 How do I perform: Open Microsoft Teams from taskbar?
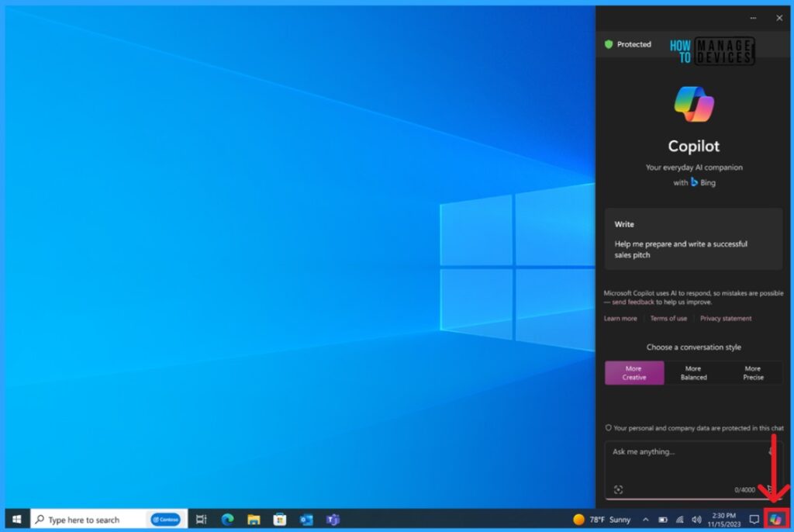pos(333,520)
